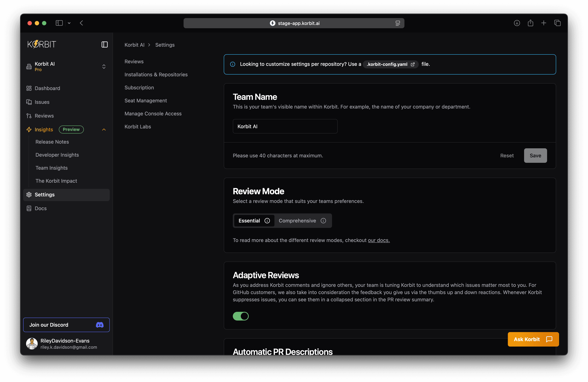Click the browser downloads icon
This screenshot has height=382, width=588.
tap(517, 23)
